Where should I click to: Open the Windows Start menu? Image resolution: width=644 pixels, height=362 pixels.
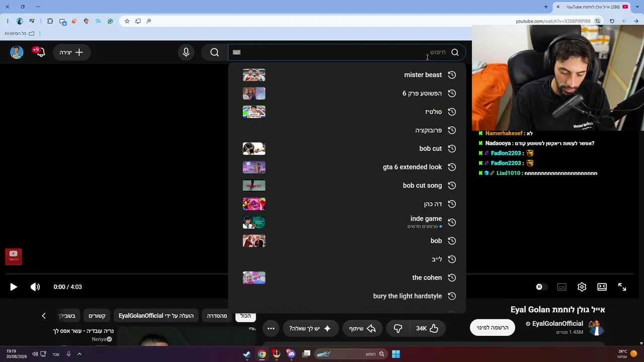point(396,354)
